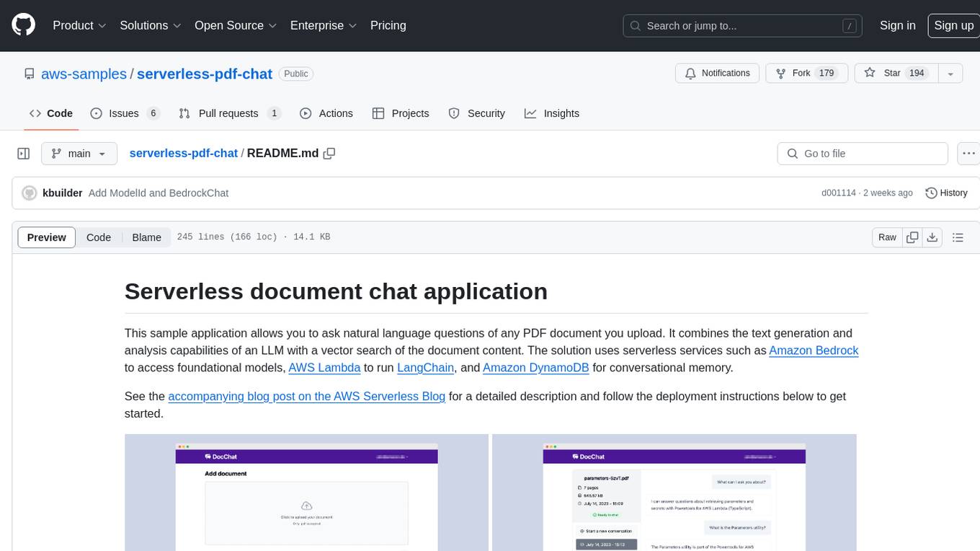Open the more file actions menu
Screen dimensions: 980x551
968,154
